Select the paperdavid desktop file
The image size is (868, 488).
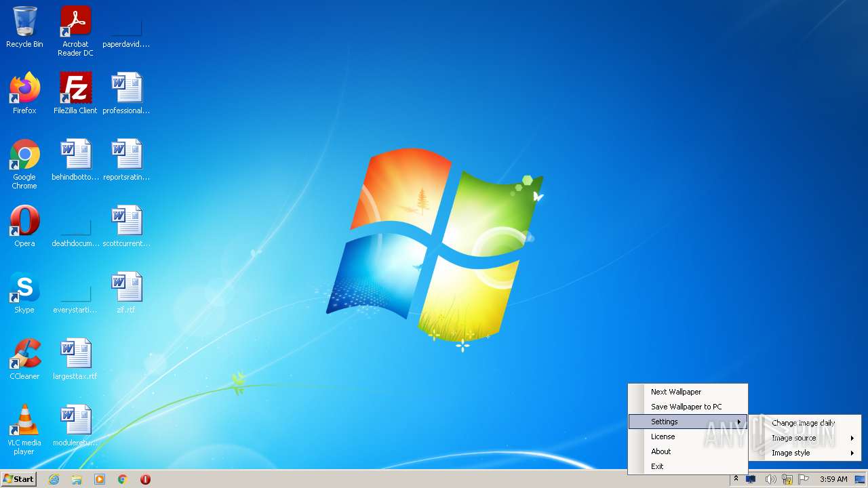pyautogui.click(x=126, y=27)
